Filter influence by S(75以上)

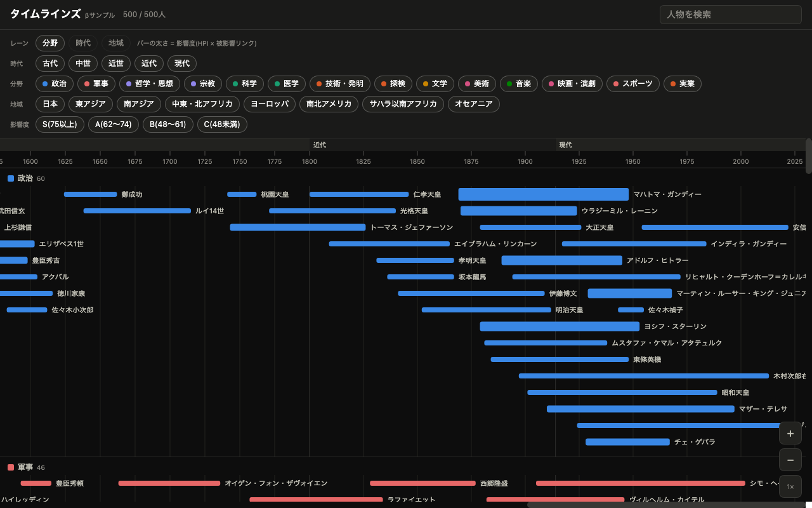(60, 124)
